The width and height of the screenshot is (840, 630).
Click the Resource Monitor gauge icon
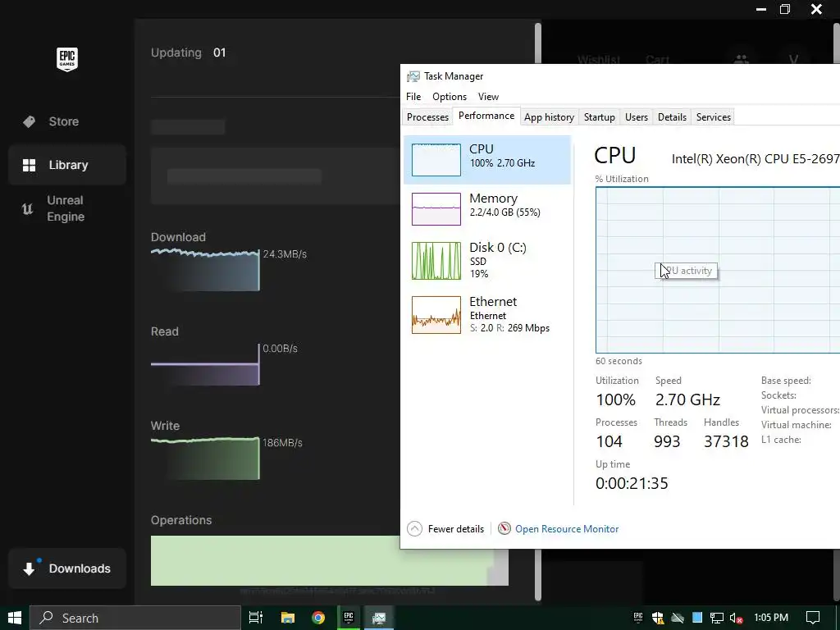tap(504, 529)
